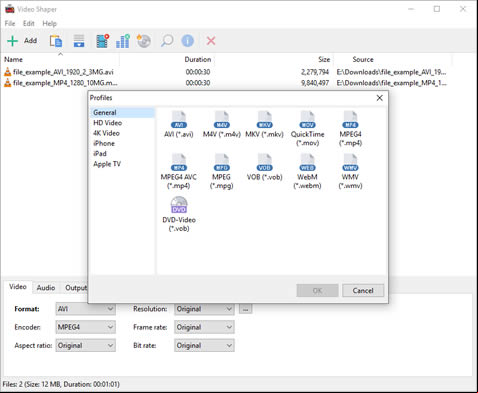
Task: Switch to the Output tab
Action: point(76,288)
